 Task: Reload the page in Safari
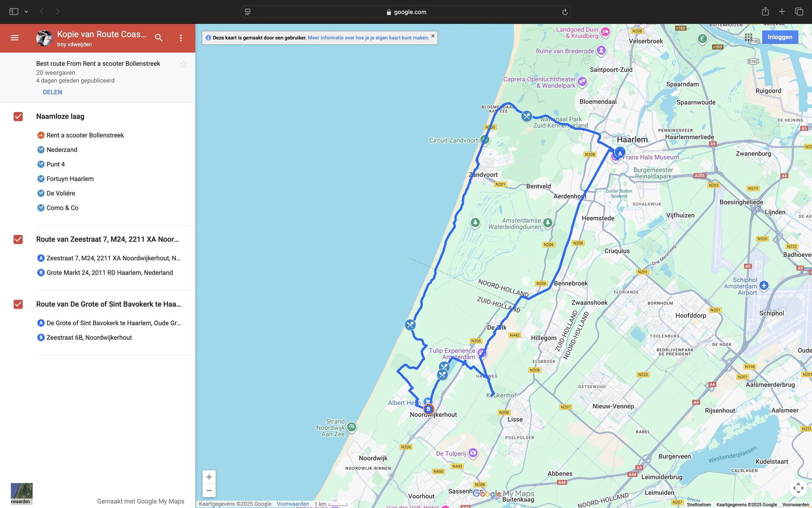point(564,11)
